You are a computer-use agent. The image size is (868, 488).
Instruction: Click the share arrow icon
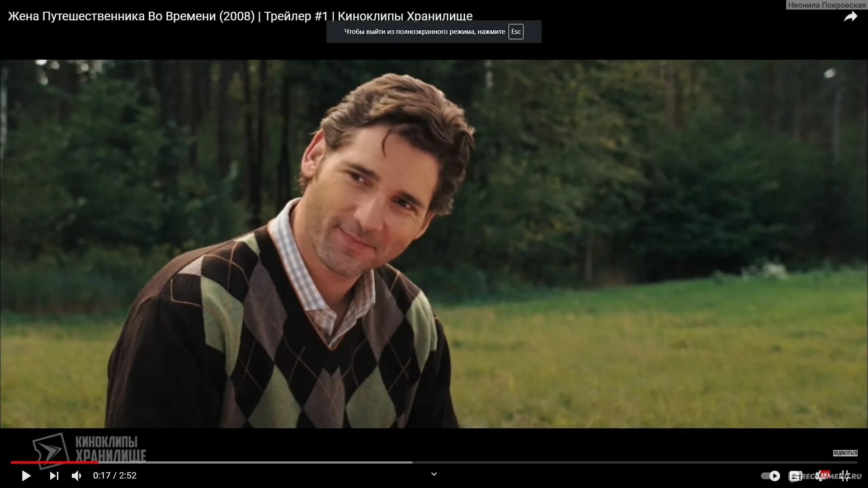point(850,17)
